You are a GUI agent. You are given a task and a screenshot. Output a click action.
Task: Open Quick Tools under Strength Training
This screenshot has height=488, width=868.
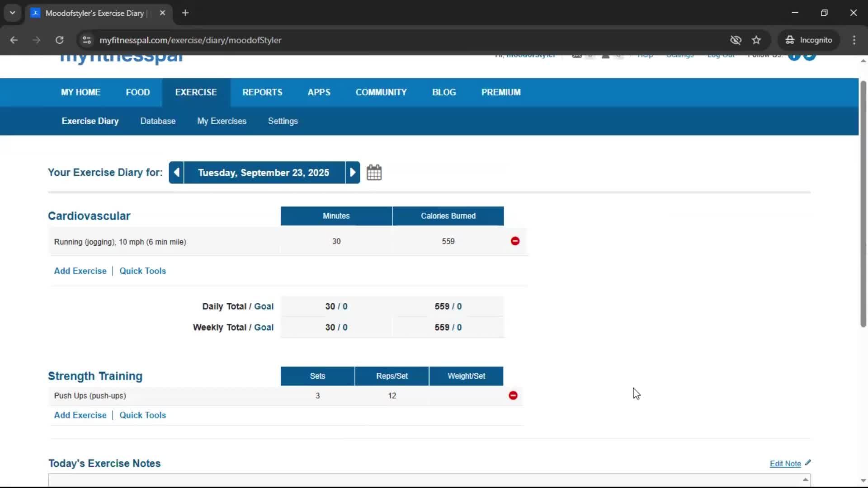[142, 415]
